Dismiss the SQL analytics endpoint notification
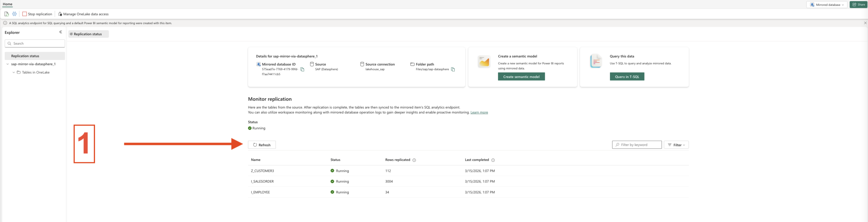 [865, 23]
